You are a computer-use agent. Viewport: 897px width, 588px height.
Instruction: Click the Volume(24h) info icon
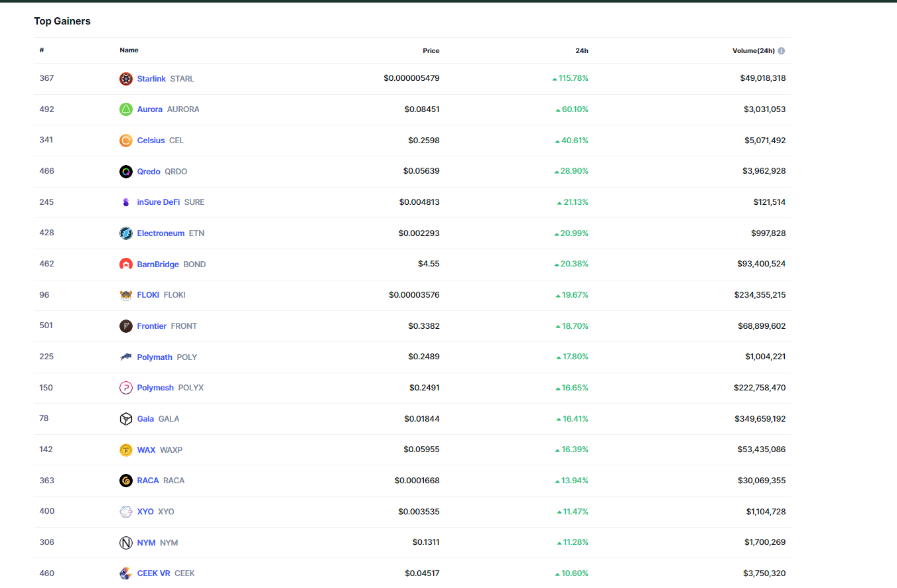point(781,51)
